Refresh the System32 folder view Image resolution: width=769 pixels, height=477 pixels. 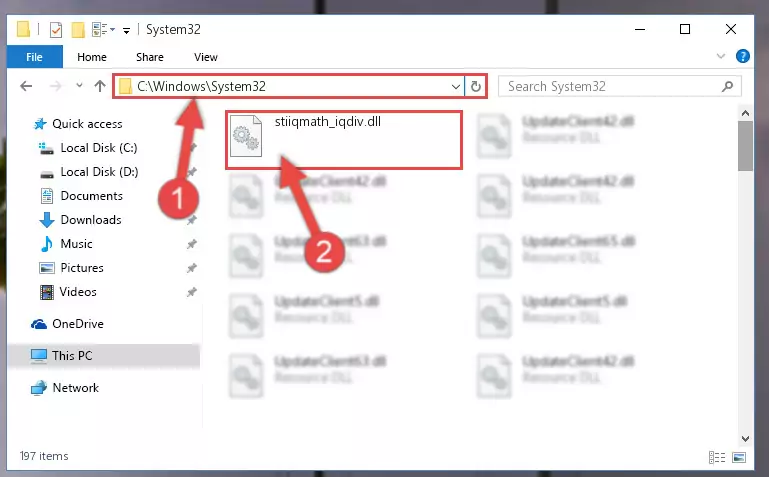click(x=476, y=87)
